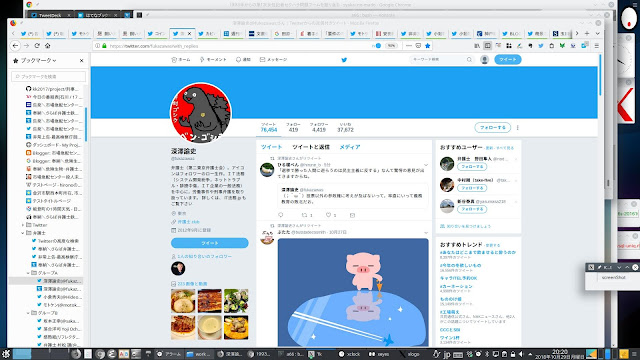Open the pink pig illustration image

(353, 293)
